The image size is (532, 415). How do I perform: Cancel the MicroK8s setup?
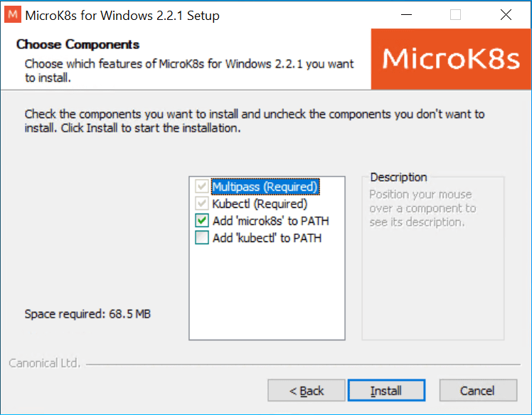[478, 391]
